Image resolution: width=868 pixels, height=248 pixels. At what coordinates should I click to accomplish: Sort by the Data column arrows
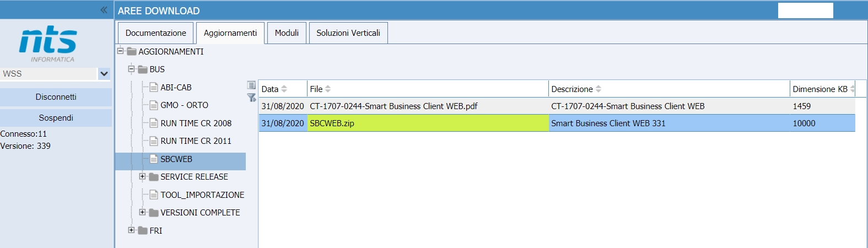coord(284,89)
